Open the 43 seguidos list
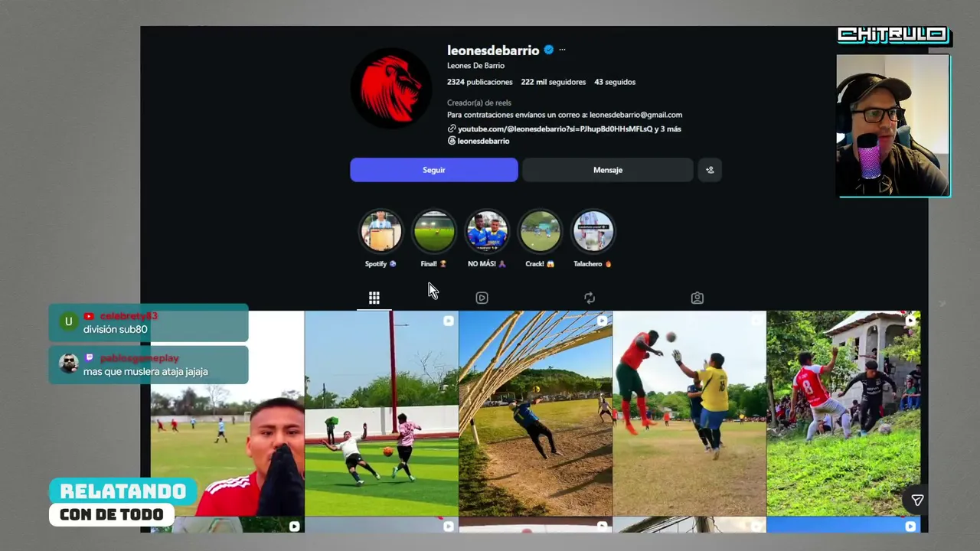The width and height of the screenshot is (980, 551). [615, 82]
